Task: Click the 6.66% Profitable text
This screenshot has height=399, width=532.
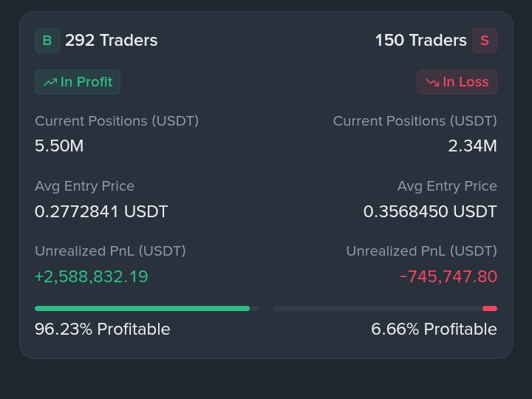Action: (x=434, y=329)
